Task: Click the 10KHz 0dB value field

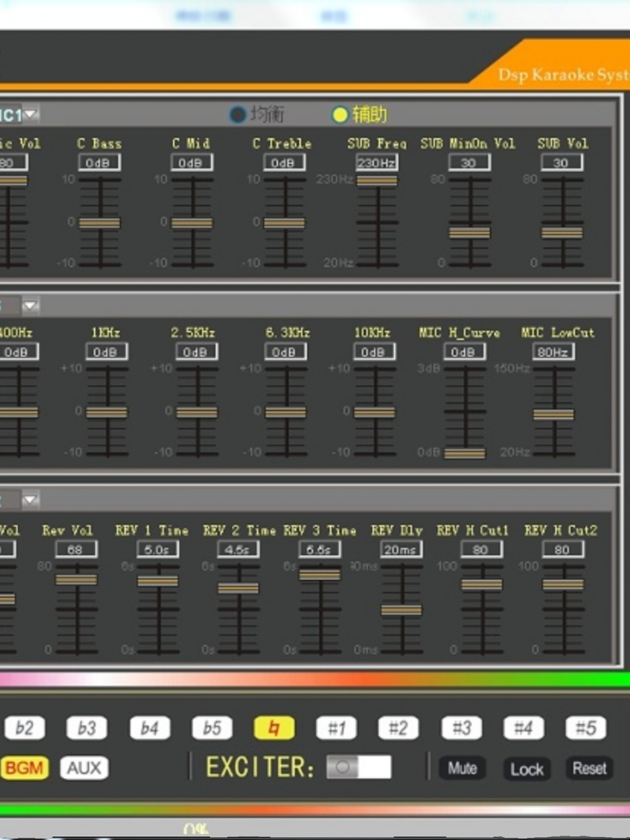Action: click(x=374, y=352)
